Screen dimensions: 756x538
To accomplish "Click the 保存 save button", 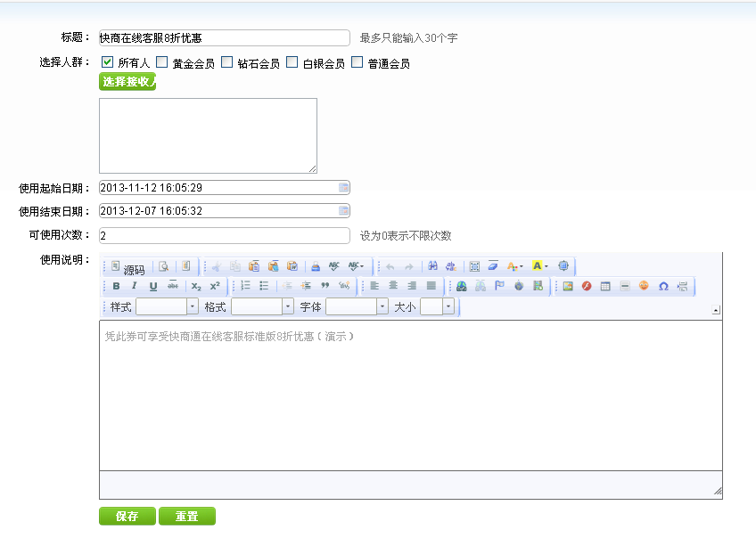I will 127,517.
